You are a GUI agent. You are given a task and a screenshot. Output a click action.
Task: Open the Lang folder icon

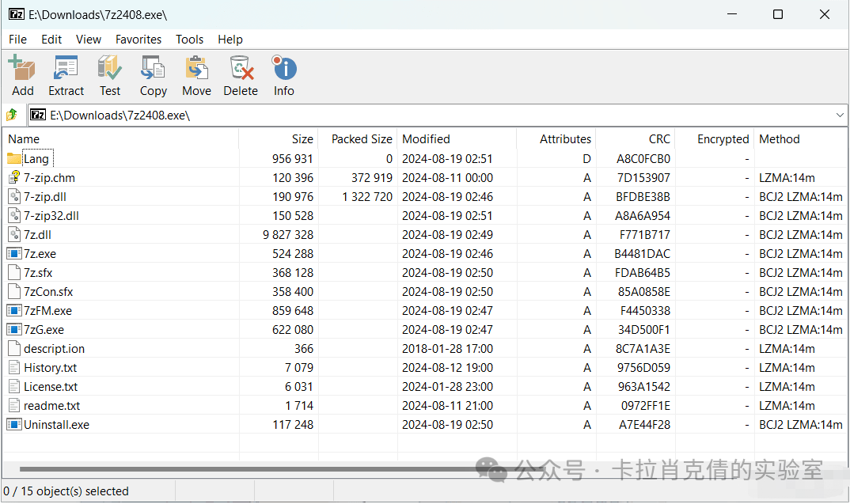16,158
